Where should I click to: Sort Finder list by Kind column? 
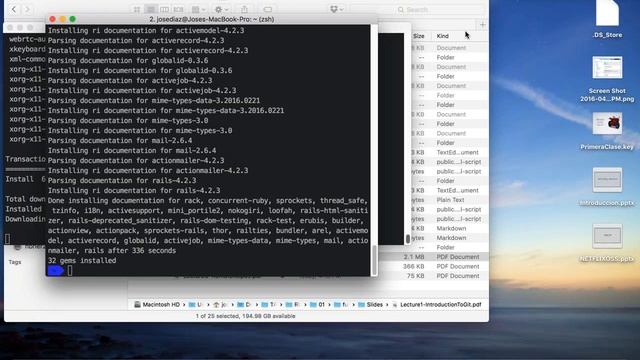pyautogui.click(x=443, y=36)
